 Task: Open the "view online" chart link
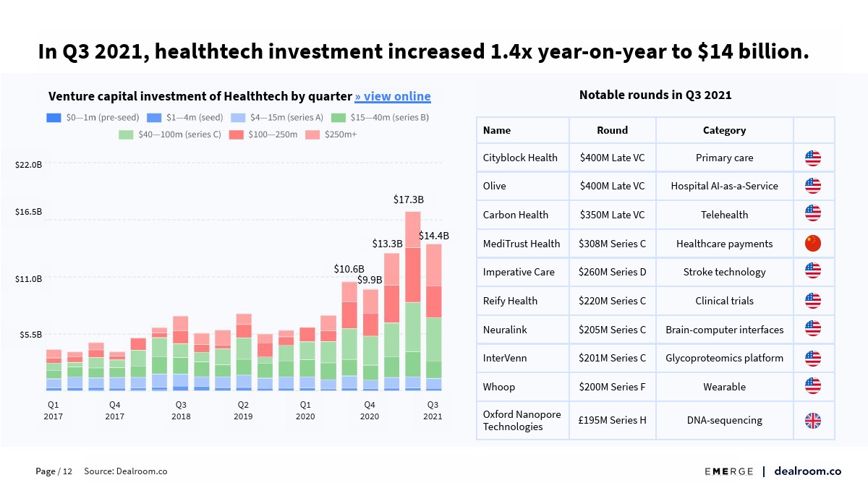click(x=393, y=97)
